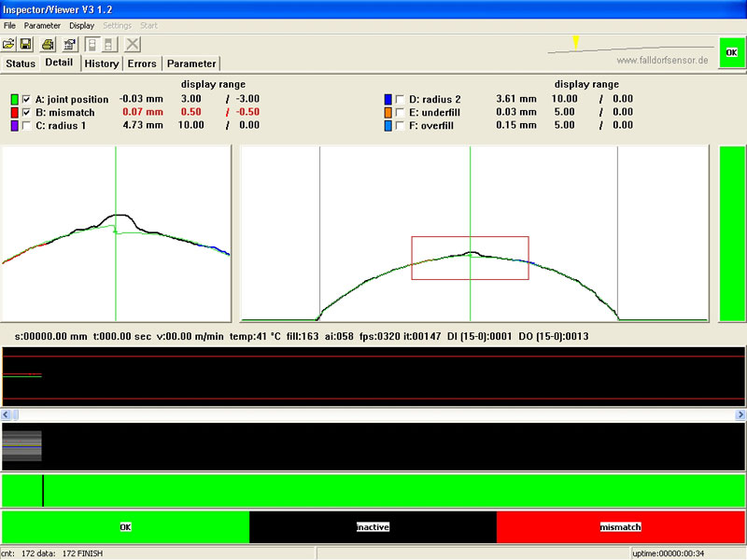Enable the E: underfill checkbox

(x=401, y=112)
